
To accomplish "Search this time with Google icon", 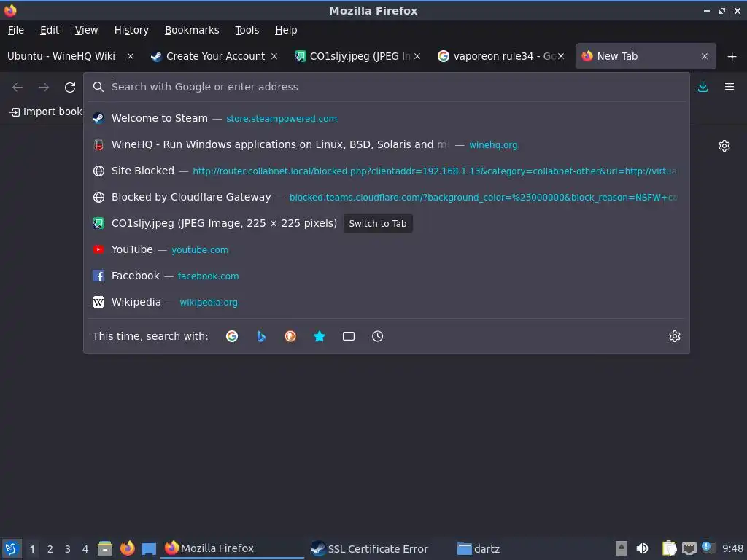I will point(232,336).
